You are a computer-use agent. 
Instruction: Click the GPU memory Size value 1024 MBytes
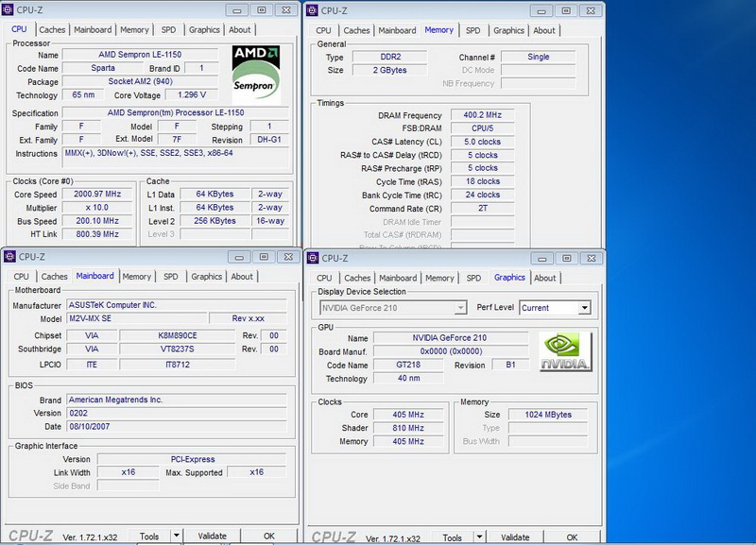[548, 415]
